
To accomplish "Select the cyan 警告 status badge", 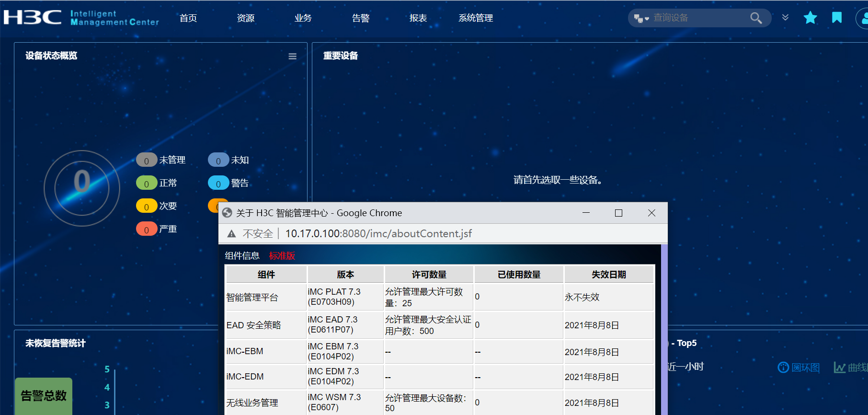I will 218,183.
